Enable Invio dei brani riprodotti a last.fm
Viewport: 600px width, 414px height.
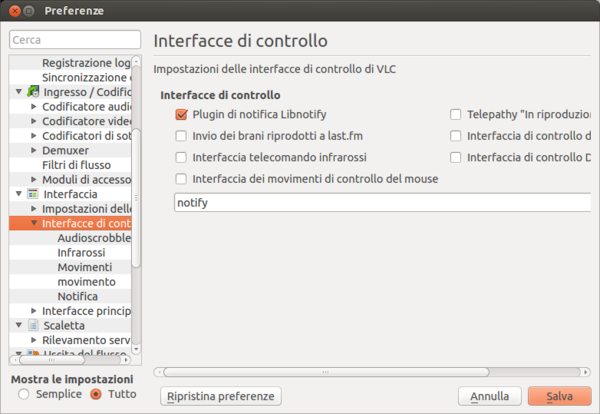click(x=181, y=136)
